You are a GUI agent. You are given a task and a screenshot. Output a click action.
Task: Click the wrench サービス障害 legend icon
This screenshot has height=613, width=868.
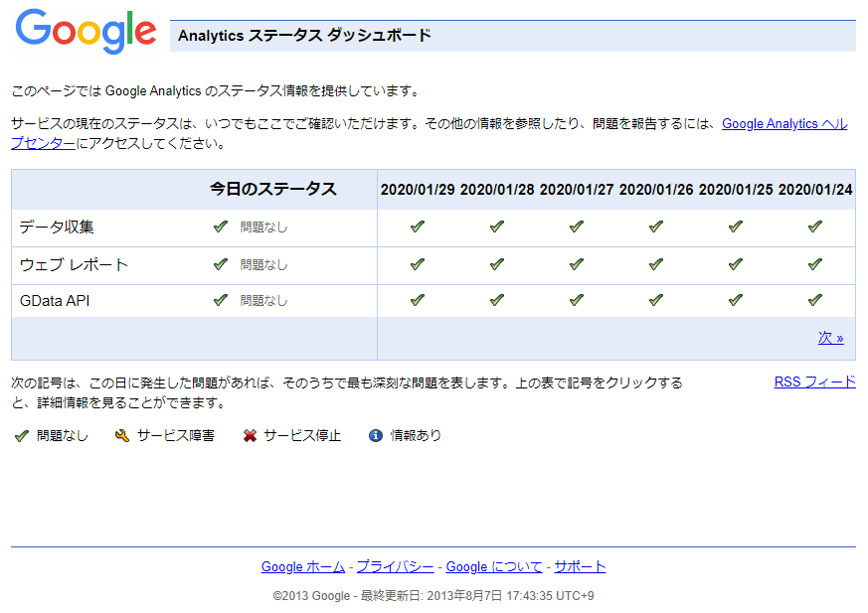(x=121, y=436)
